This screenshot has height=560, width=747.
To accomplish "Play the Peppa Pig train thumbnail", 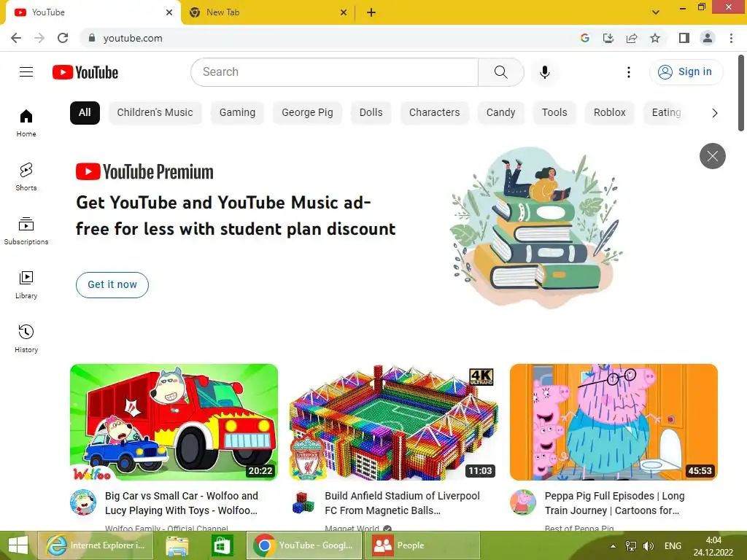I will [x=614, y=422].
